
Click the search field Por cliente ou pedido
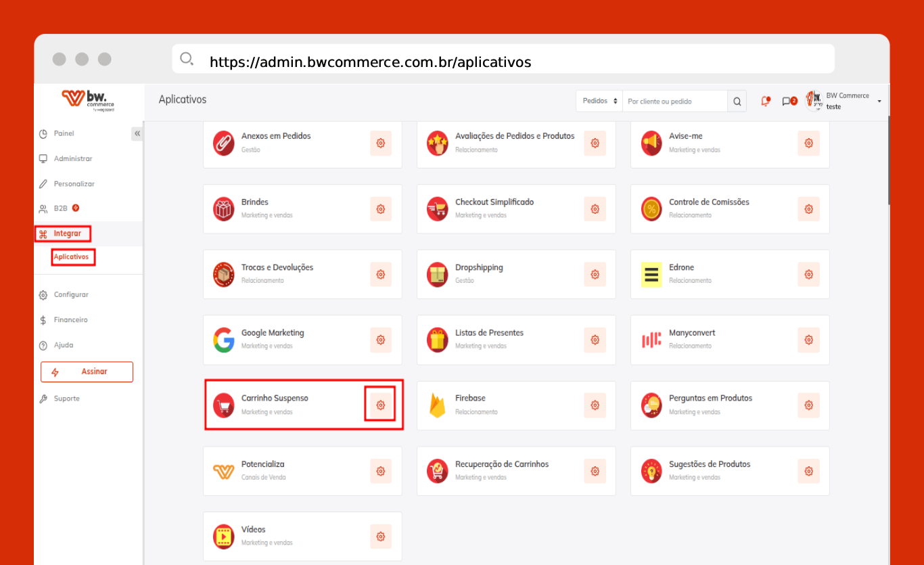[675, 101]
